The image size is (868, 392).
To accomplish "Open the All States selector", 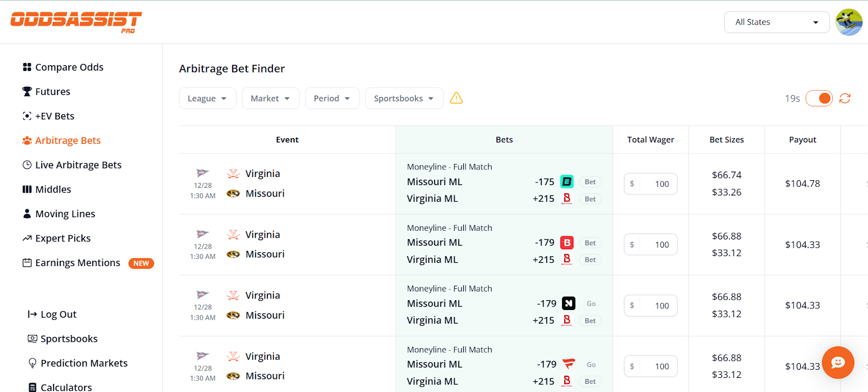I will point(776,22).
